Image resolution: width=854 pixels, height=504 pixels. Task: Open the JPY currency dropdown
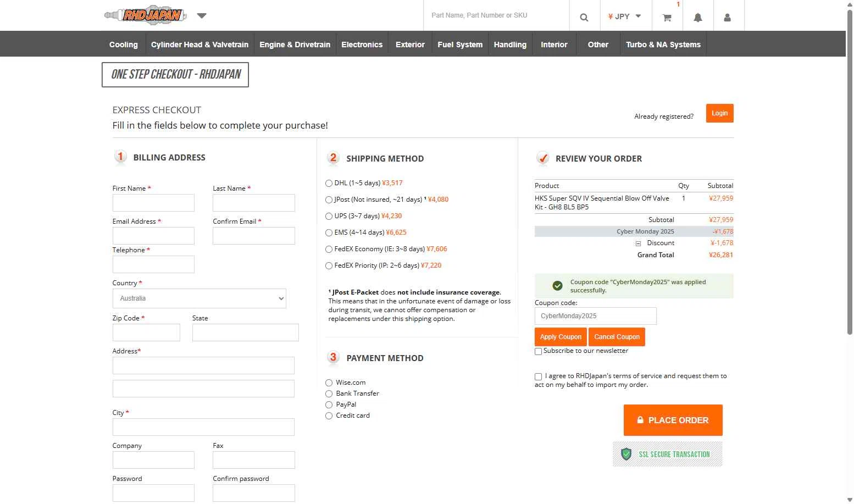[x=625, y=16]
